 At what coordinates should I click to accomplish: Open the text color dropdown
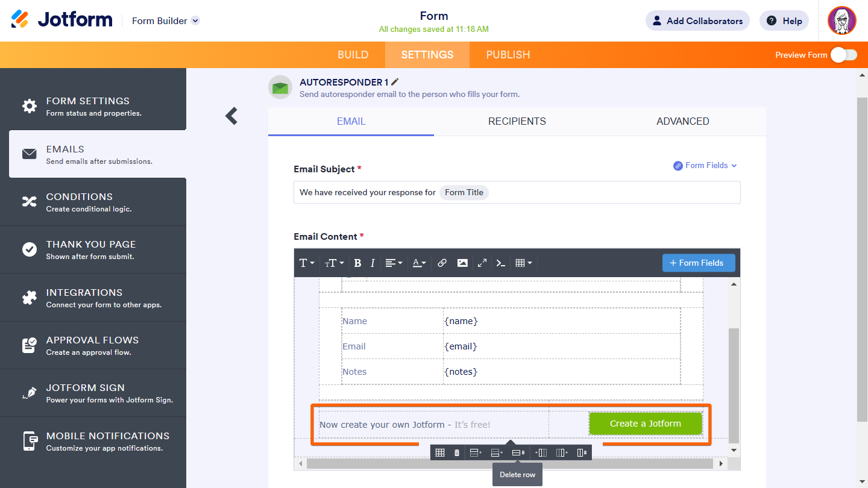click(x=419, y=263)
